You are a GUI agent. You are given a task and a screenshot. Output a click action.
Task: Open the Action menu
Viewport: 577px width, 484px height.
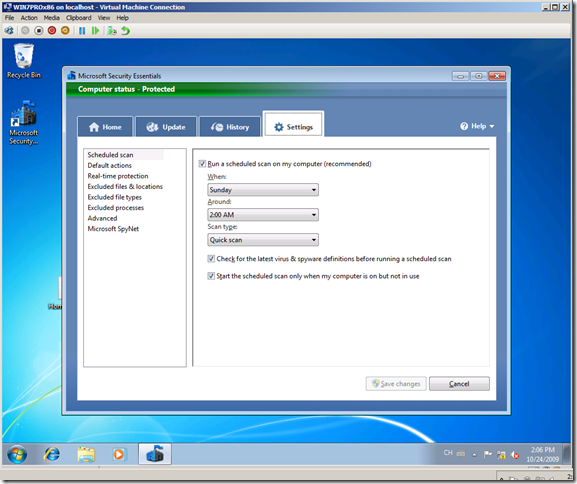(x=29, y=18)
